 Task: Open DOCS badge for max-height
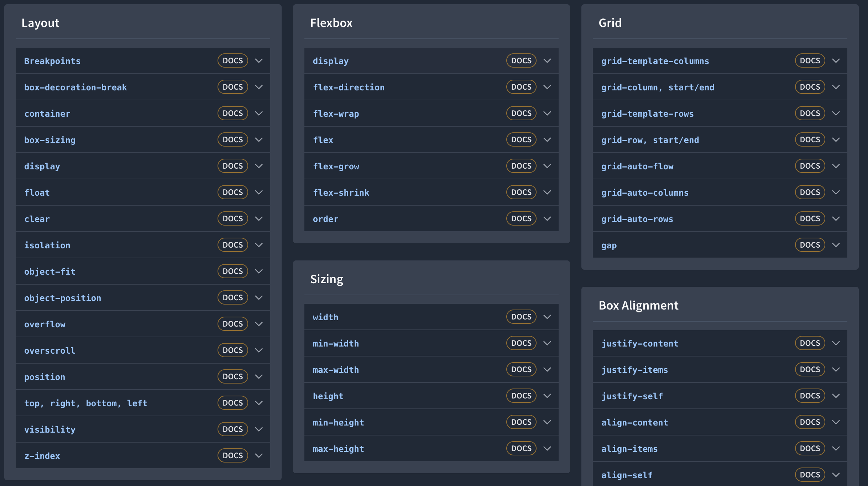click(521, 449)
